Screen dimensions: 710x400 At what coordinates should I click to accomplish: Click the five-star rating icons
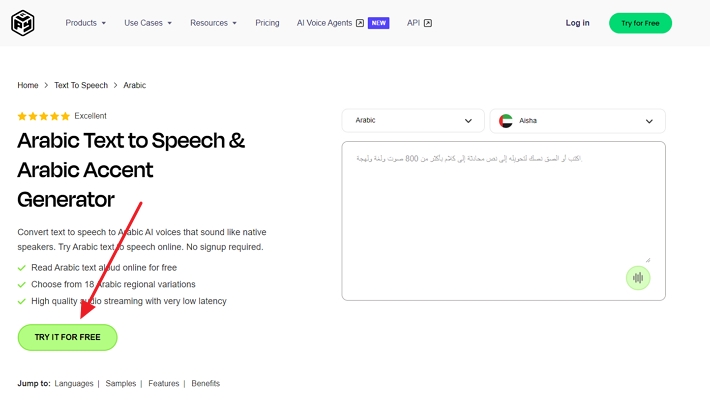(x=43, y=116)
